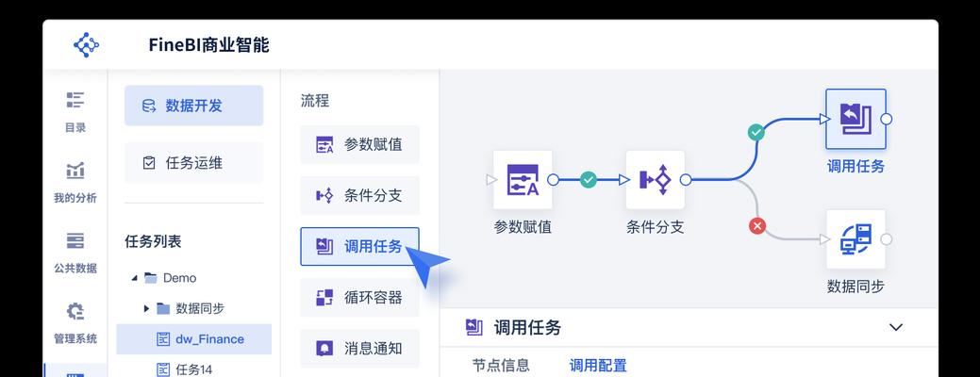The image size is (980, 377).
Task: Add 循环容器 node from palette
Action: tap(359, 297)
